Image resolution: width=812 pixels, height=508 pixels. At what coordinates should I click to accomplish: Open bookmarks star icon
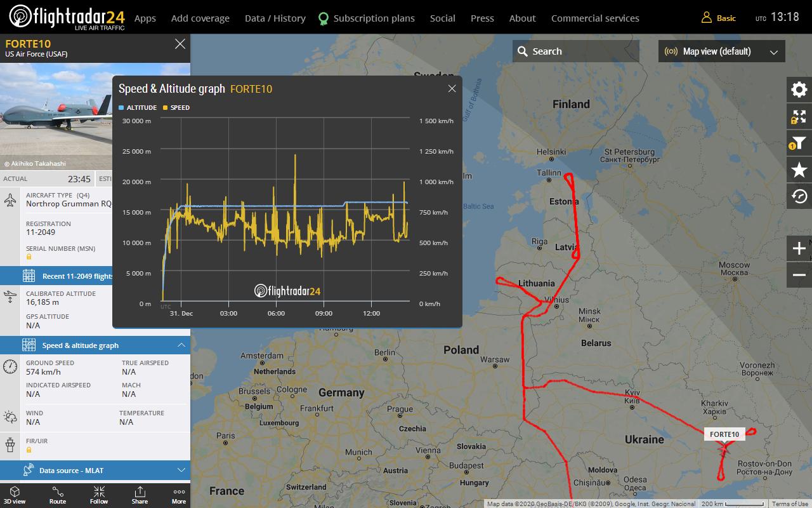(x=799, y=170)
